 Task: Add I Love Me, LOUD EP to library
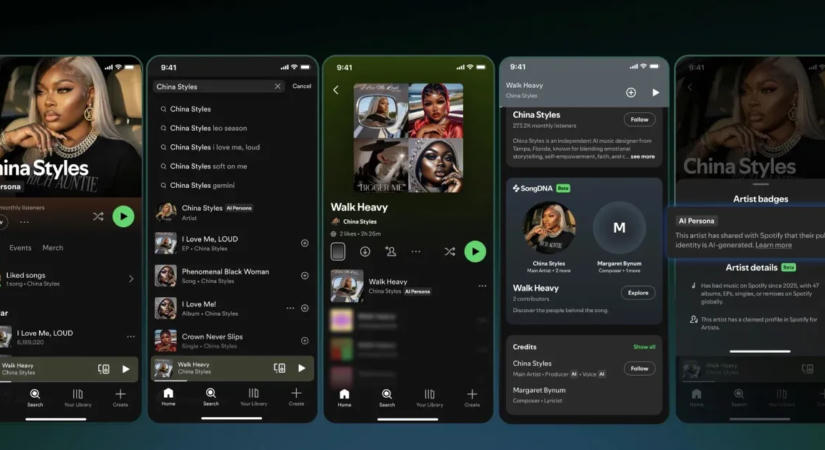(305, 243)
